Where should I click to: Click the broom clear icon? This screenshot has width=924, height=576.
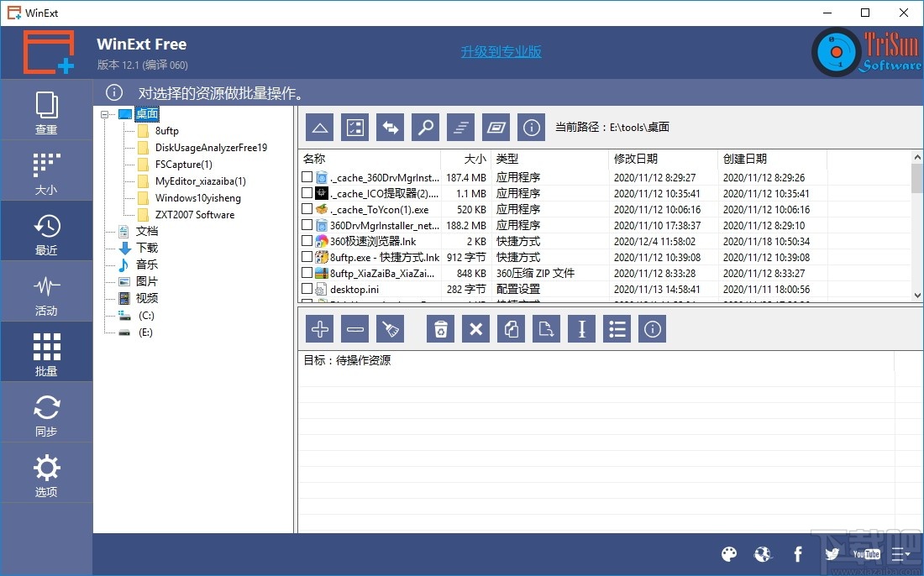pyautogui.click(x=390, y=328)
